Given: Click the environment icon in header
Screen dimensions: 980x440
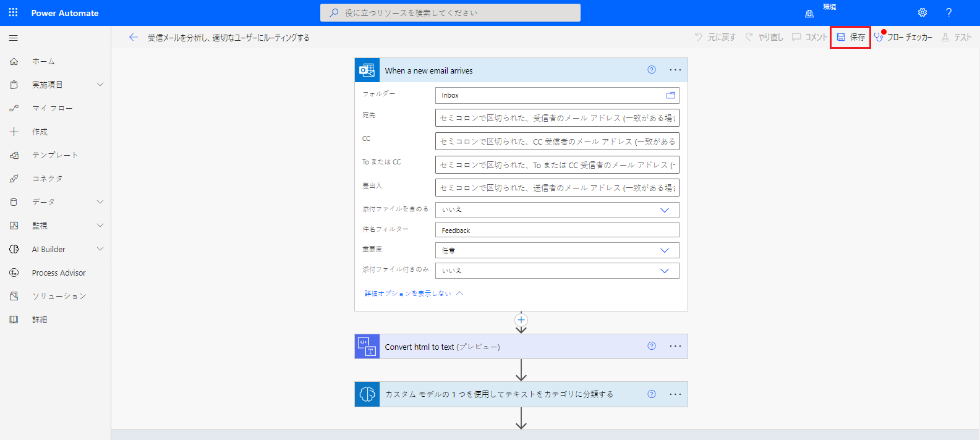Looking at the screenshot, I should (809, 13).
